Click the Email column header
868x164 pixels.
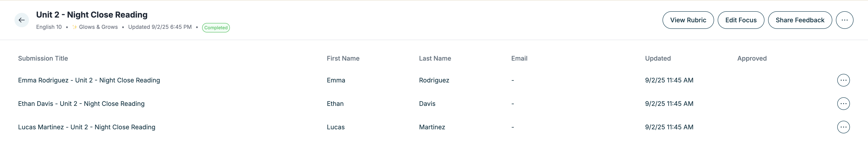click(x=519, y=59)
